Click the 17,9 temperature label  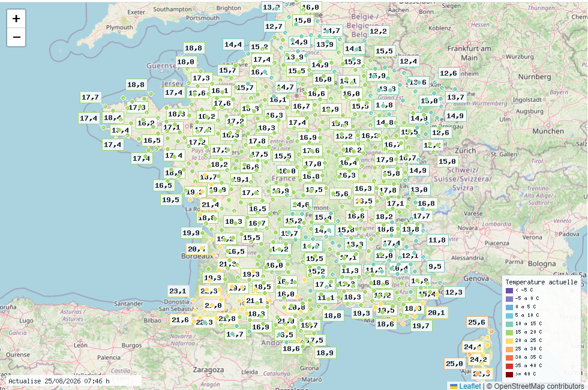(385, 160)
